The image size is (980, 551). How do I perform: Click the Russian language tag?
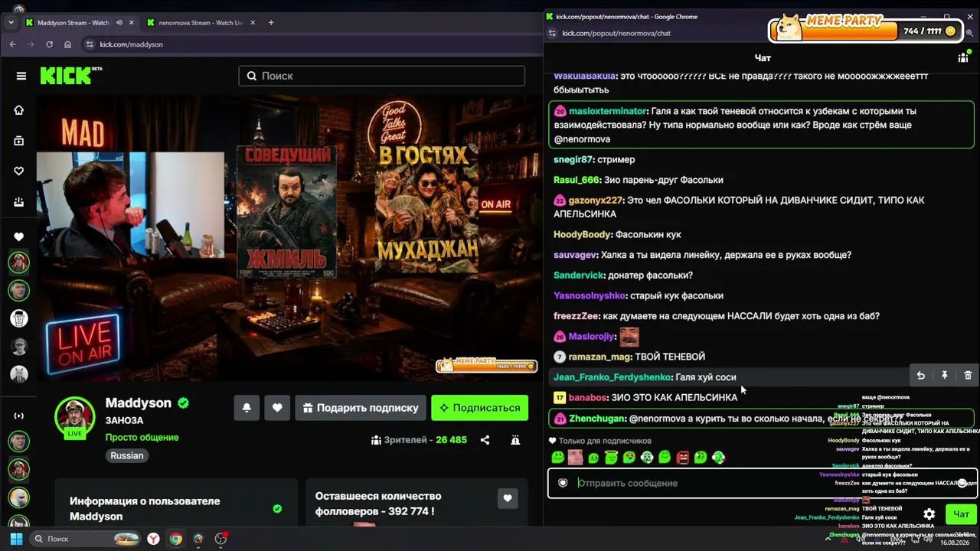[127, 455]
